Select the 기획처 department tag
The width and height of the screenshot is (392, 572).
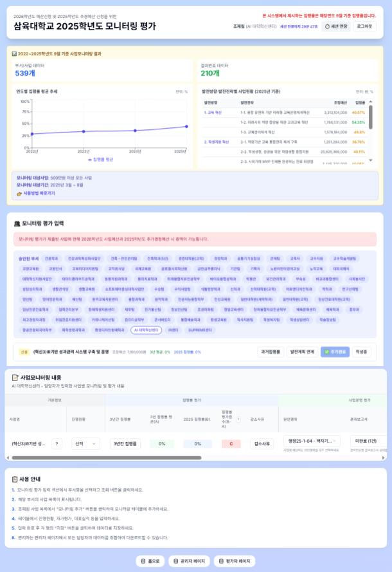(255, 268)
